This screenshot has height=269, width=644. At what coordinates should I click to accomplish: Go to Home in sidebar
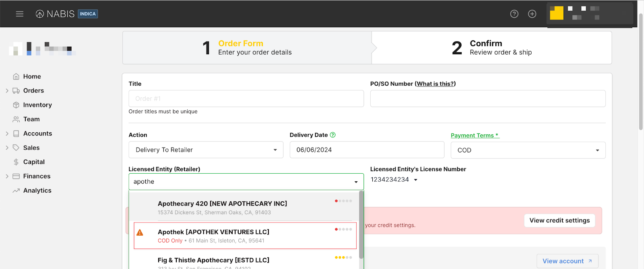click(32, 76)
